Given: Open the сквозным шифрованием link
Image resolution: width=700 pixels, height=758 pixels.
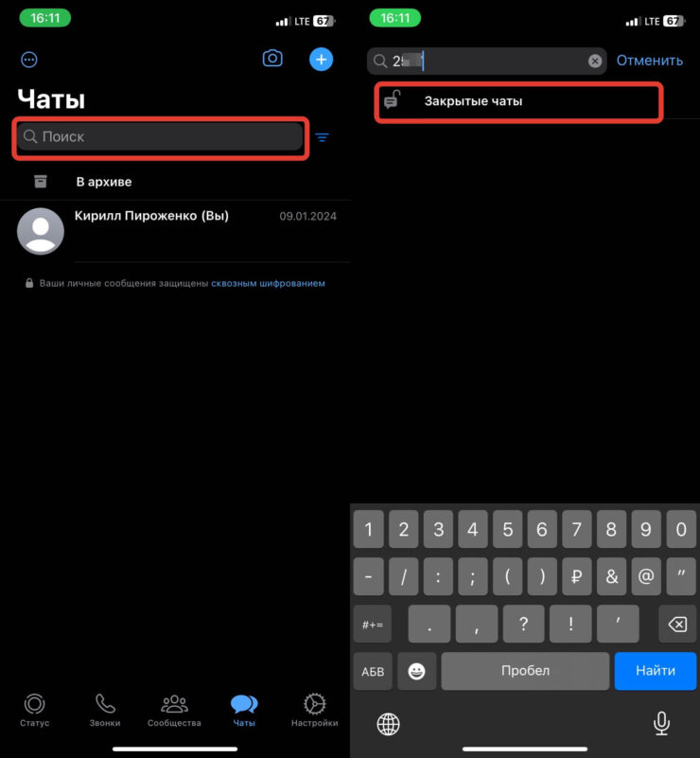Looking at the screenshot, I should pos(268,283).
